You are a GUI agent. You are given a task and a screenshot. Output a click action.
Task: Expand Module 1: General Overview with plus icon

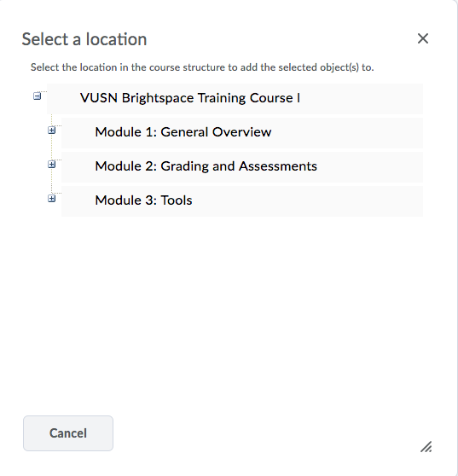click(x=52, y=131)
